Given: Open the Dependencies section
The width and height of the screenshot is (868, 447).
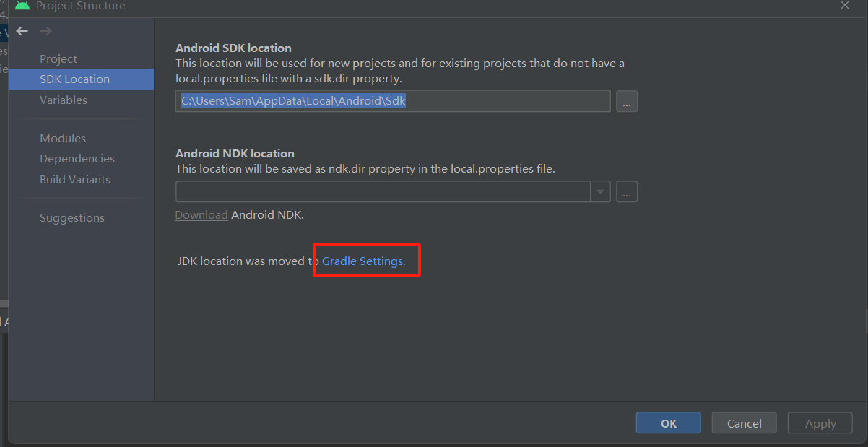Looking at the screenshot, I should point(76,158).
